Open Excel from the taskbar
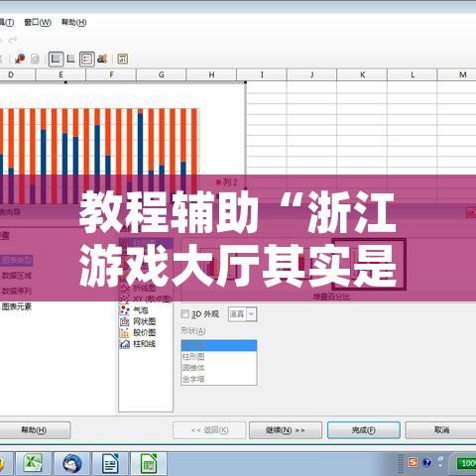The height and width of the screenshot is (476, 476). (34, 463)
